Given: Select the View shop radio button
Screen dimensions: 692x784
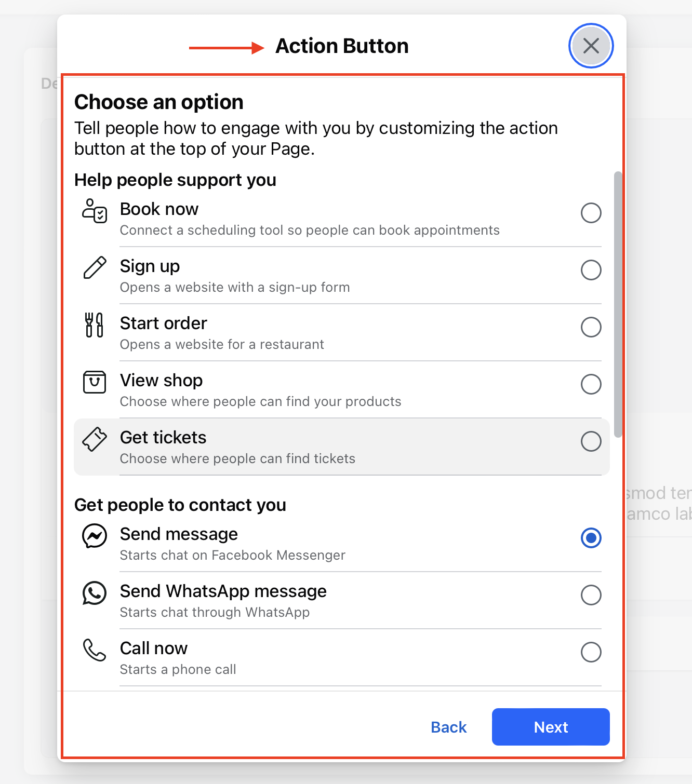Looking at the screenshot, I should point(591,384).
